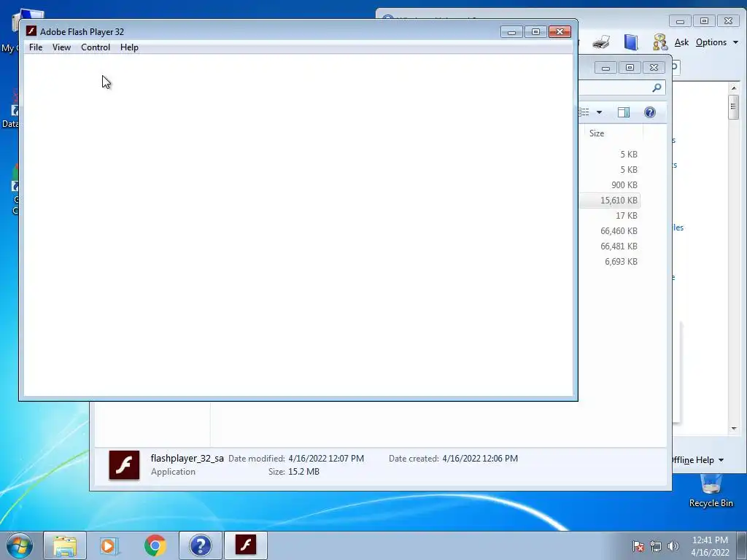
Task: Click the Flash Player title bar icon
Action: (31, 31)
